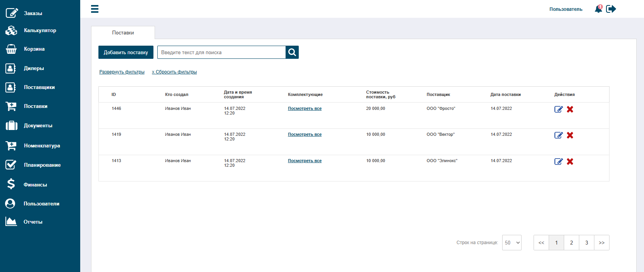Click the Заказы sidebar icon

12,13
